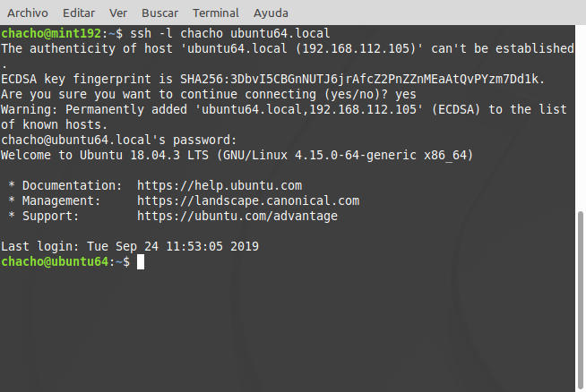The image size is (586, 392).
Task: Open the landscape.canonical.com management link
Action: [x=248, y=200]
